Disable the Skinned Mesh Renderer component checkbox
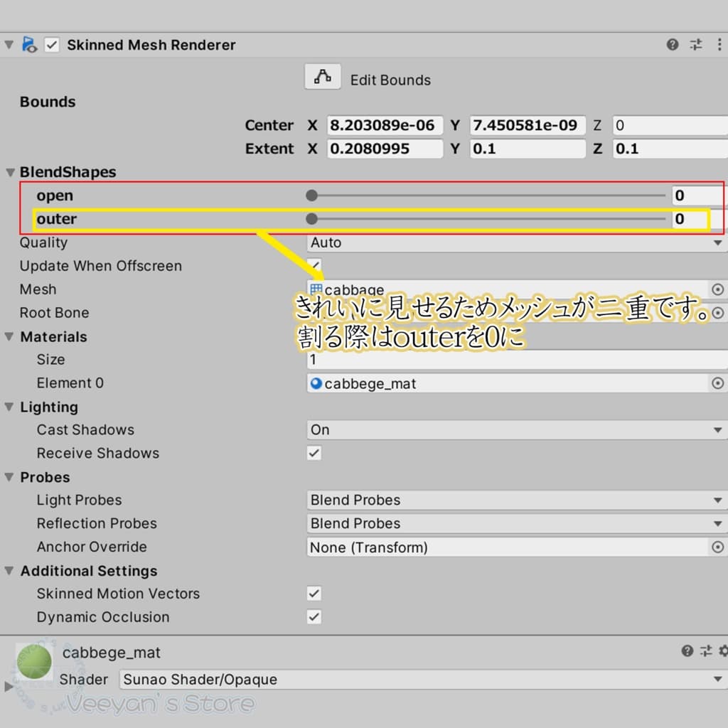 pyautogui.click(x=52, y=45)
